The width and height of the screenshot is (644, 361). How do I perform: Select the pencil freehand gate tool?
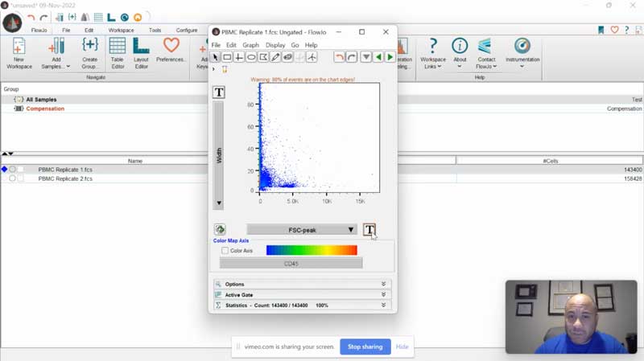click(x=275, y=57)
